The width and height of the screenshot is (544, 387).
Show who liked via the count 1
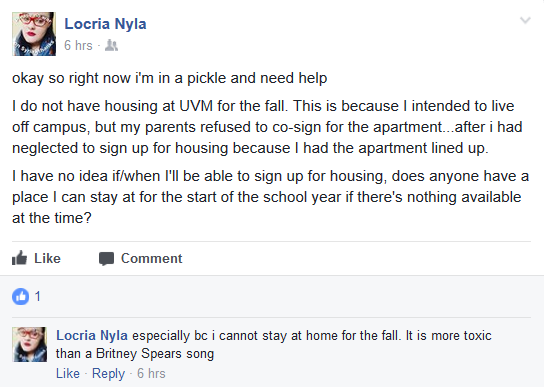click(x=38, y=297)
